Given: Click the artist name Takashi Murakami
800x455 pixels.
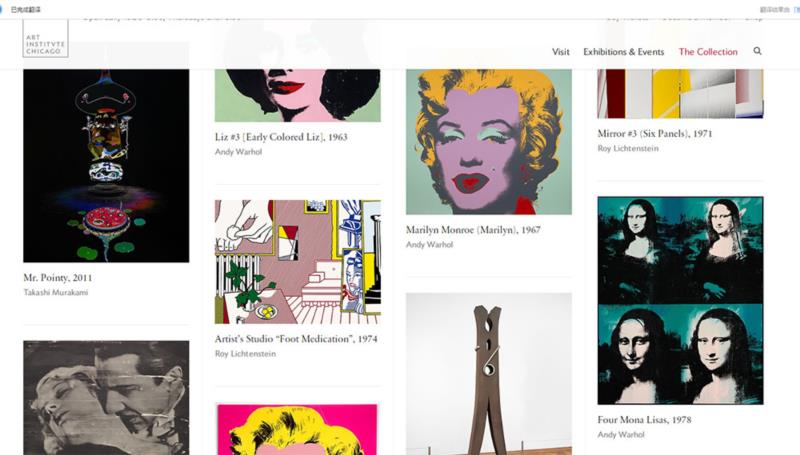Looking at the screenshot, I should (56, 292).
